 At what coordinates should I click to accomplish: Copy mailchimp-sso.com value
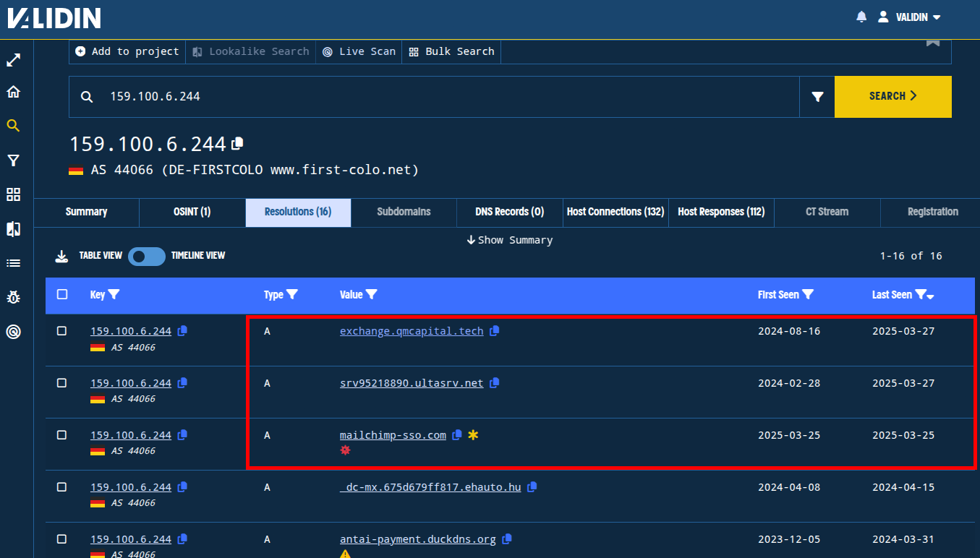coord(457,435)
